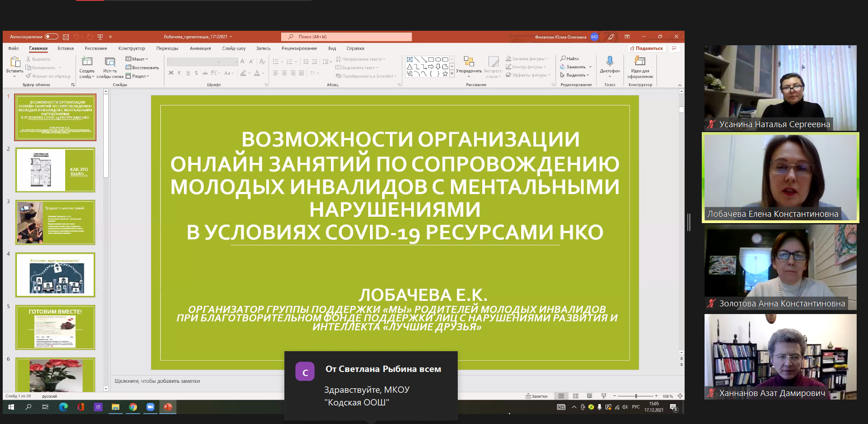Open Zoom from the taskbar

150,407
